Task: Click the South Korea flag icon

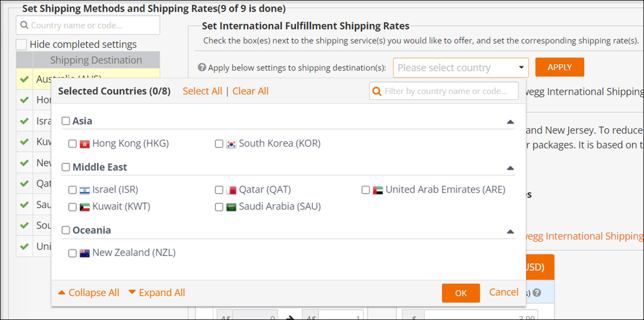Action: [x=231, y=144]
